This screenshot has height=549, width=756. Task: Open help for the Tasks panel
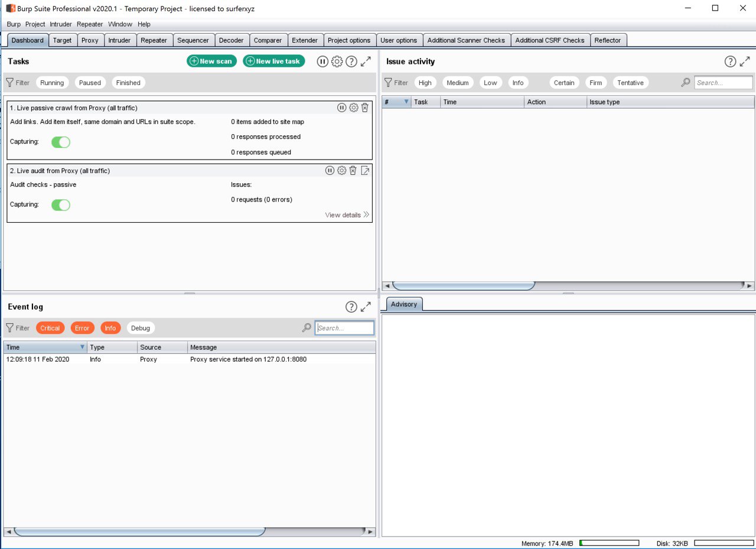tap(351, 61)
